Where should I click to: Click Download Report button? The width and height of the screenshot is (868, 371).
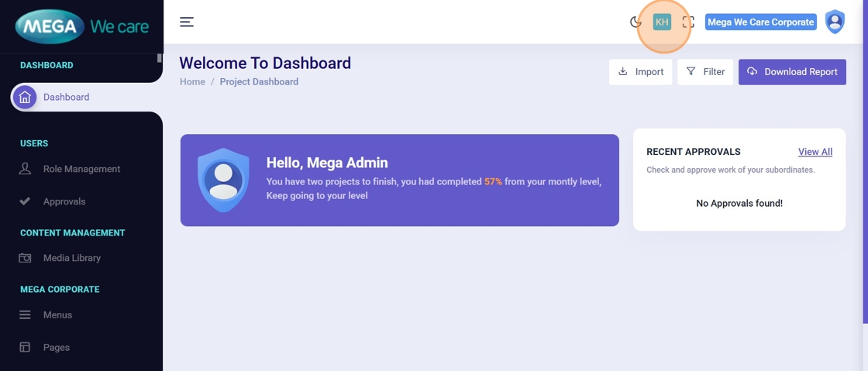[x=792, y=72]
